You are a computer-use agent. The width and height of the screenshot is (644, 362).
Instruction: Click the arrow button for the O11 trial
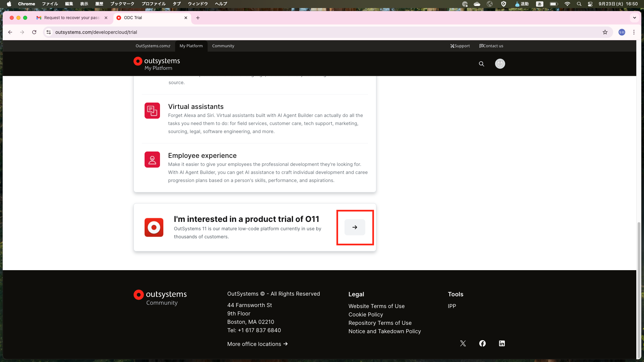tap(355, 227)
